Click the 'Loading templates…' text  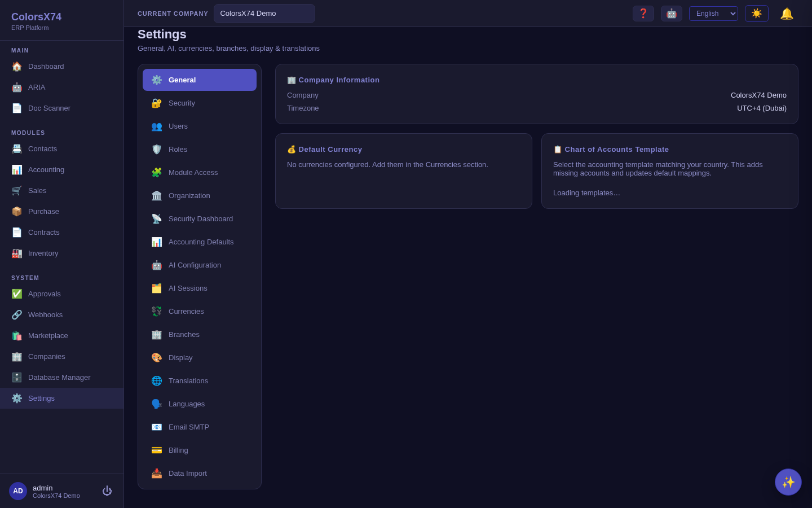586,193
